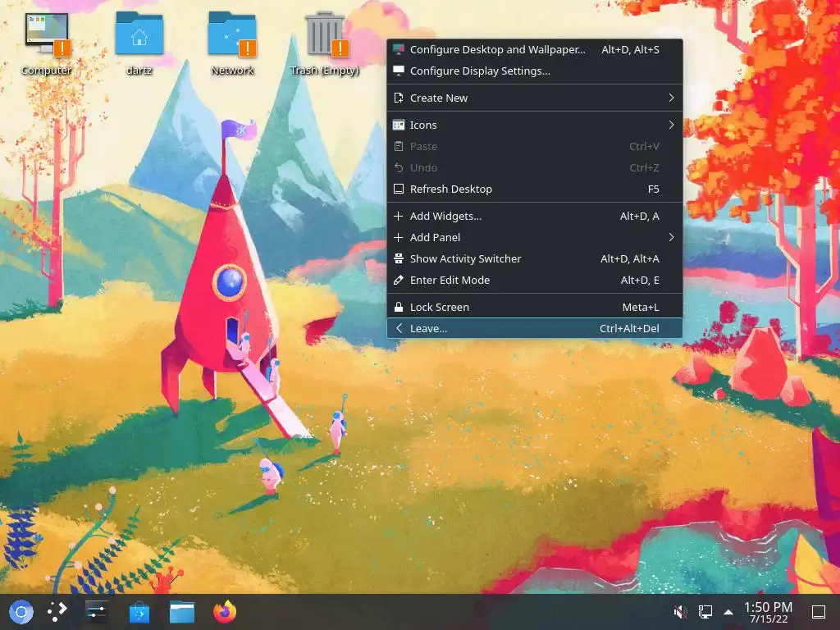The height and width of the screenshot is (630, 840).
Task: Open Dolphin file manager from taskbar
Action: tap(182, 612)
